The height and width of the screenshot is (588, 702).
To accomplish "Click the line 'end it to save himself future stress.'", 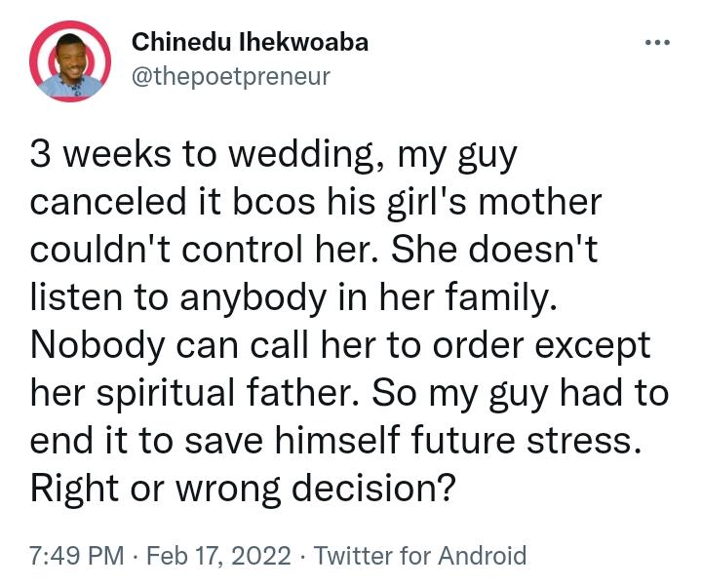I will coord(335,441).
